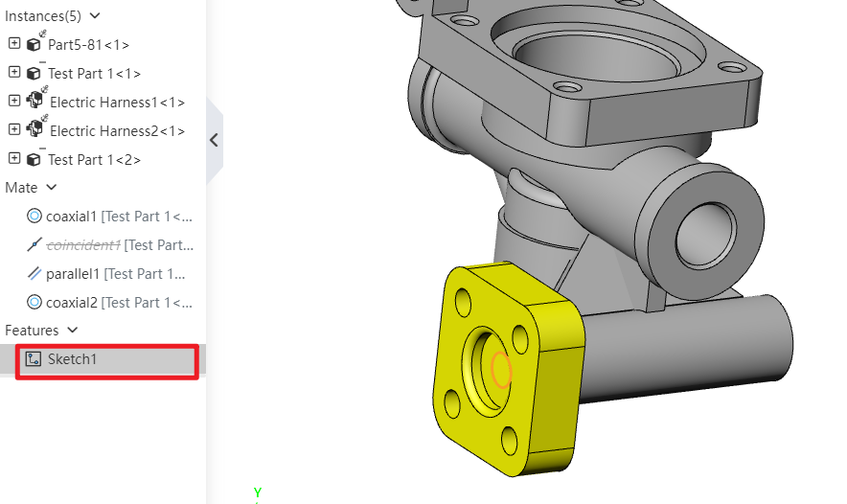Collapse the left panel with arrow handle

(x=214, y=141)
